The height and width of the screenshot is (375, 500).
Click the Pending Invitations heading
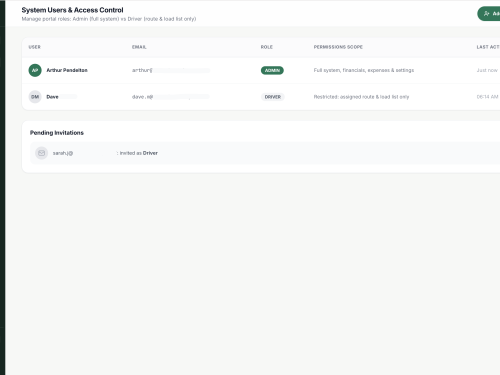click(x=57, y=133)
